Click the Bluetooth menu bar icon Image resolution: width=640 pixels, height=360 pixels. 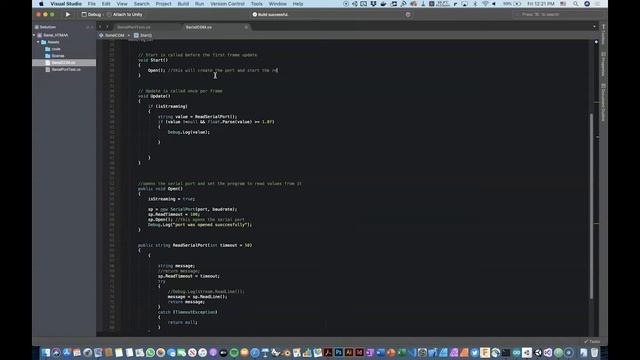[475, 4]
